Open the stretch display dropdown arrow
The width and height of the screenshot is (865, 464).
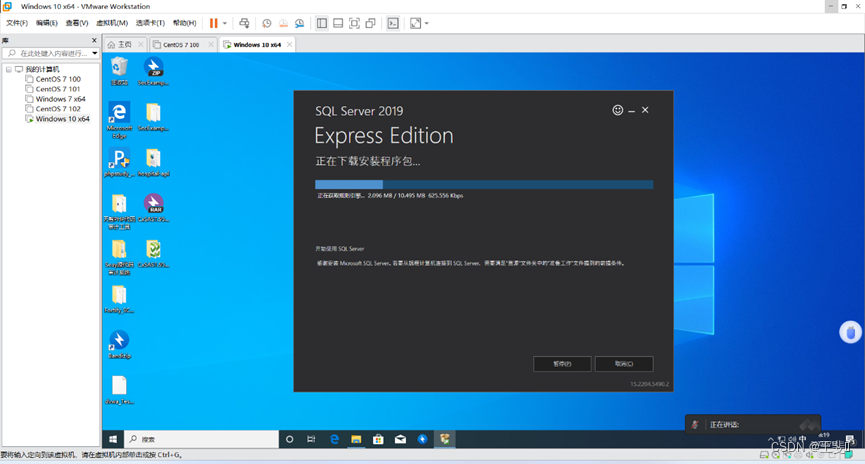point(426,23)
